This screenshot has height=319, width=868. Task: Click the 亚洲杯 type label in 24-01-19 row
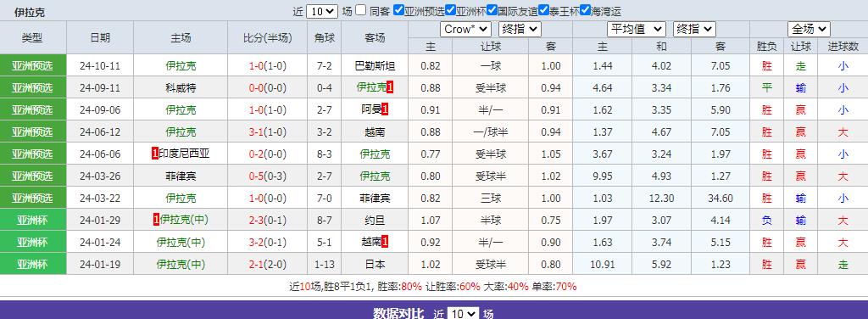tap(33, 264)
